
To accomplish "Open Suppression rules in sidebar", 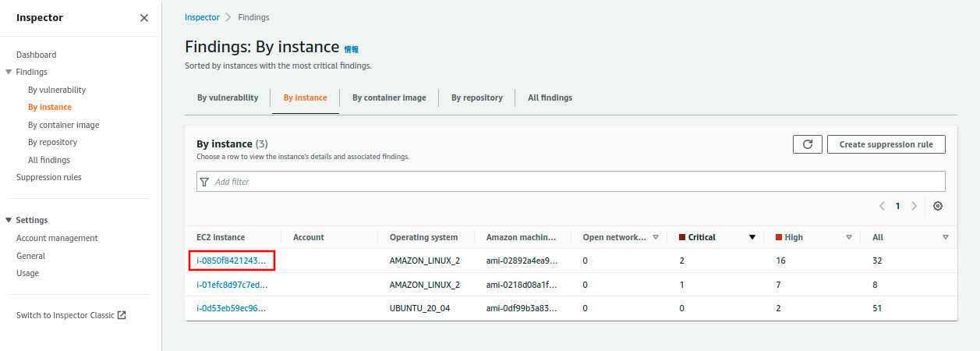I will 49,177.
